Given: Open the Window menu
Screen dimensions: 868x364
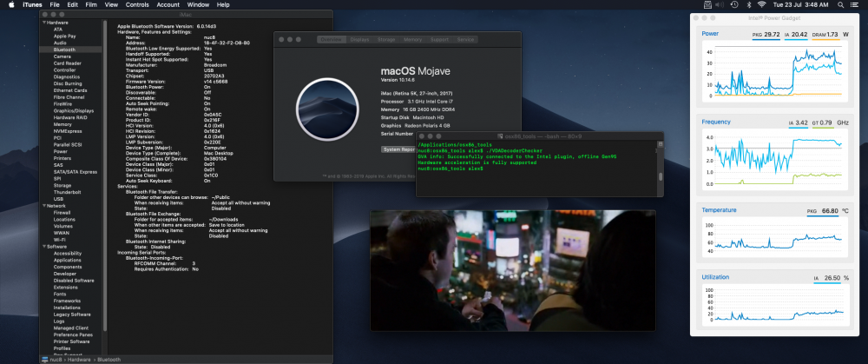Looking at the screenshot, I should pyautogui.click(x=198, y=4).
